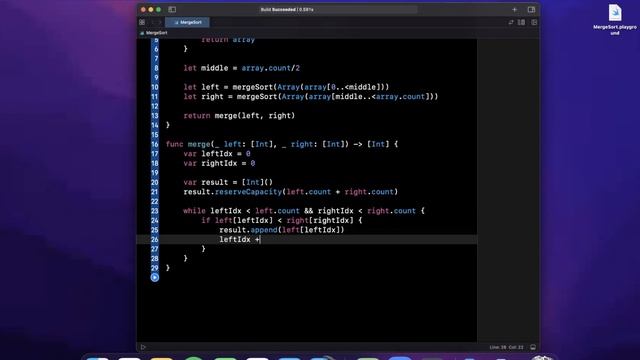This screenshot has height=360, width=640.
Task: Click the MergeSort breadcrumb path item
Action: pyautogui.click(x=154, y=33)
